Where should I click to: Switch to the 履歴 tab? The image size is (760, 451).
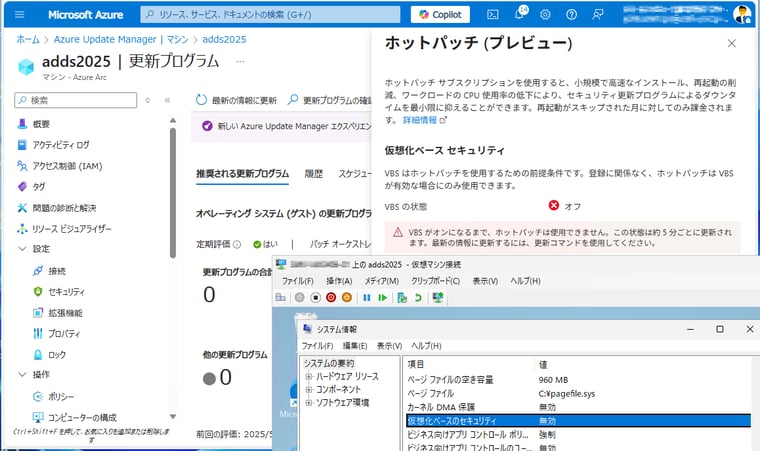(x=314, y=174)
